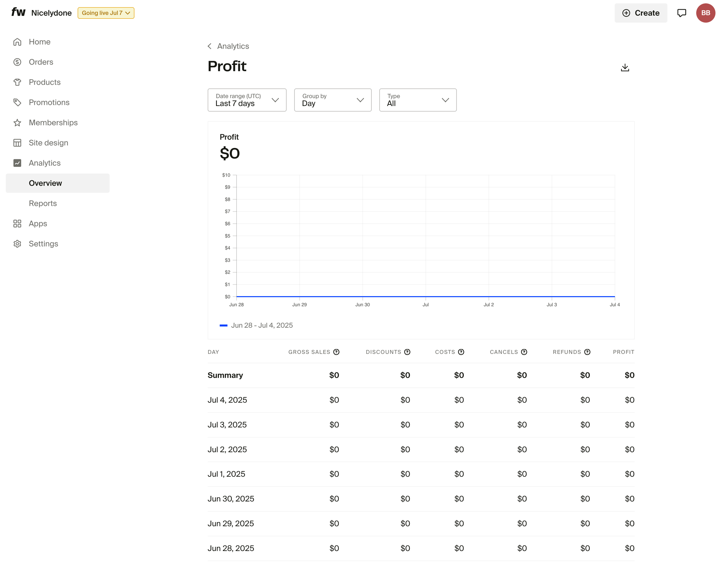Image resolution: width=727 pixels, height=588 pixels.
Task: Click the Fourthwall fw logo
Action: pyautogui.click(x=18, y=12)
